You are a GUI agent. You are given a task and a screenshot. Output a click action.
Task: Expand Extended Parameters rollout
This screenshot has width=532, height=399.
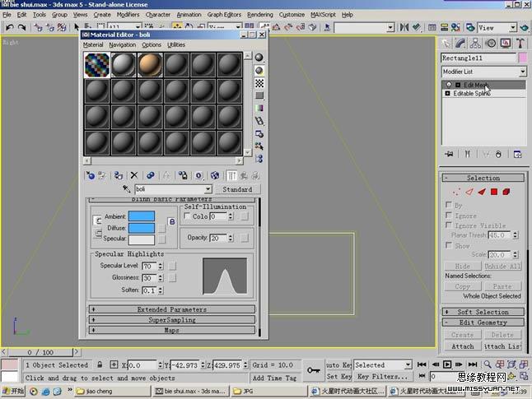coord(172,309)
